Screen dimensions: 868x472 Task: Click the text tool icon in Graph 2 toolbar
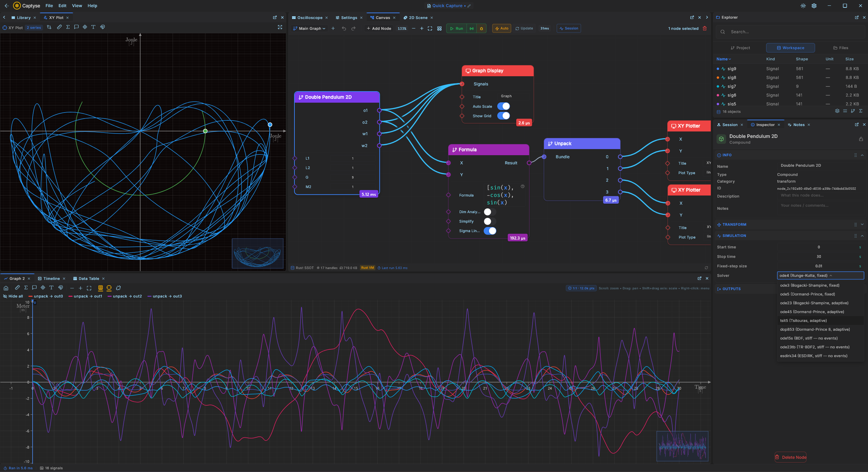[51, 288]
